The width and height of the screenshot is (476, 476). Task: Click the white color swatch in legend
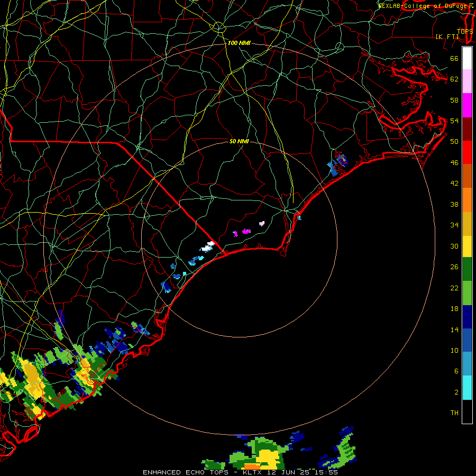click(467, 58)
